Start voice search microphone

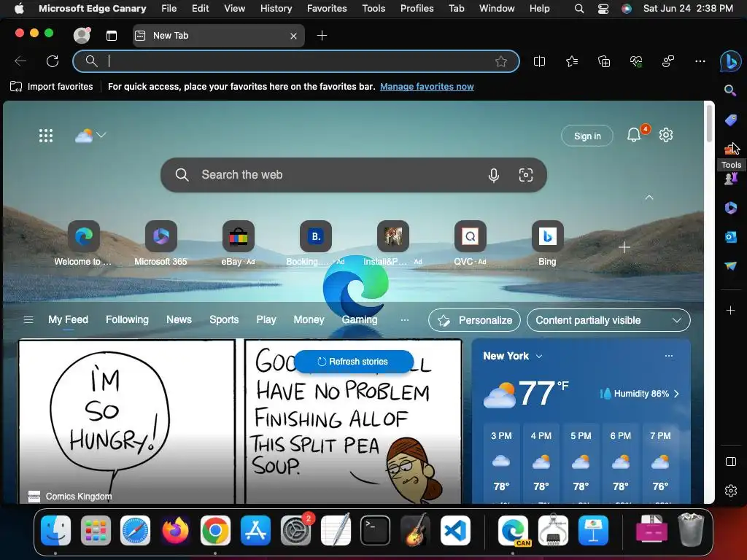click(x=494, y=175)
